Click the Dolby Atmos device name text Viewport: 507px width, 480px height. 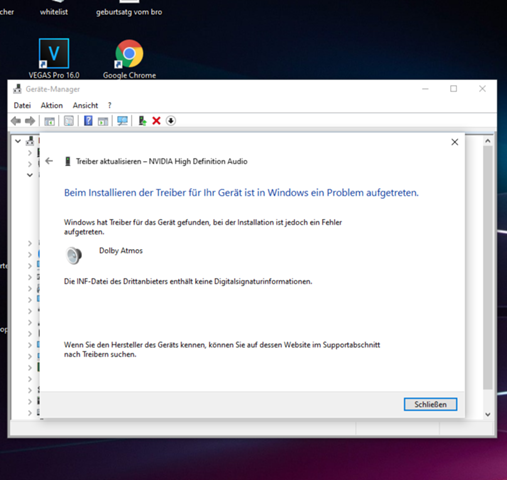(121, 251)
